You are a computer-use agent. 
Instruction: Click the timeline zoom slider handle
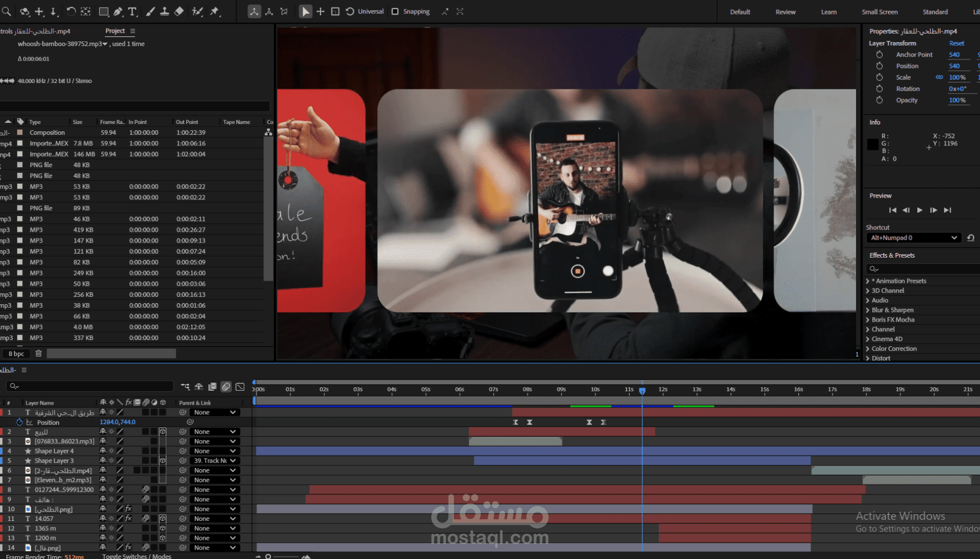[x=268, y=556]
